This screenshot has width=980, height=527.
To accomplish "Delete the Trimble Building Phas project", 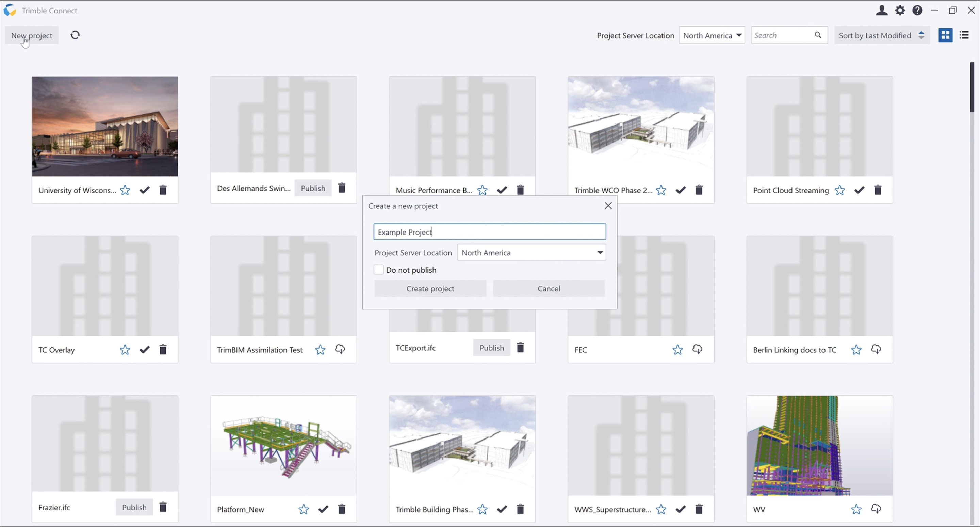I will point(520,508).
